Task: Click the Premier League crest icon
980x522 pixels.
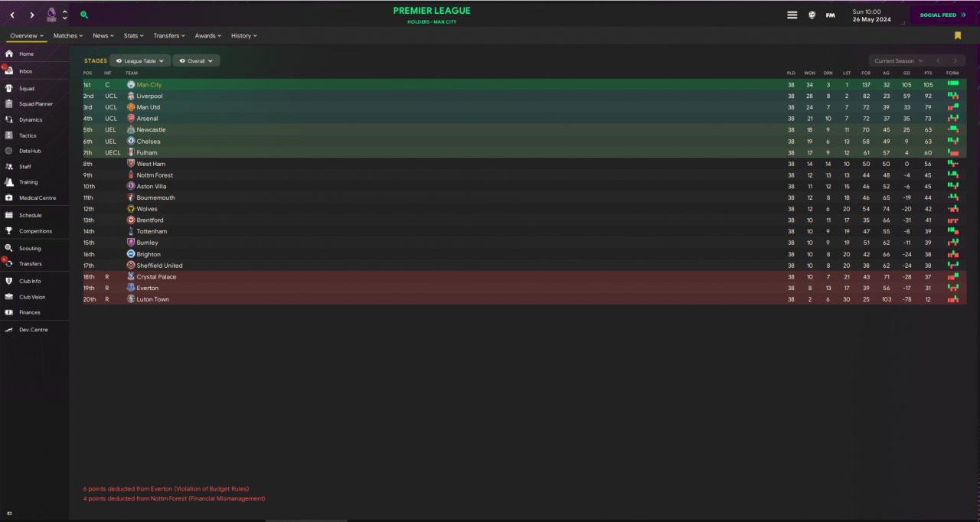Action: (51, 15)
